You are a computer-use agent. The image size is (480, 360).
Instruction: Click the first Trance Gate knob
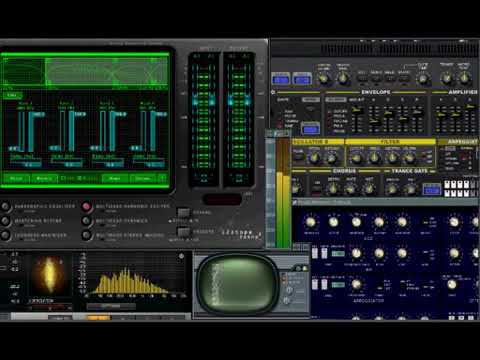click(x=392, y=189)
